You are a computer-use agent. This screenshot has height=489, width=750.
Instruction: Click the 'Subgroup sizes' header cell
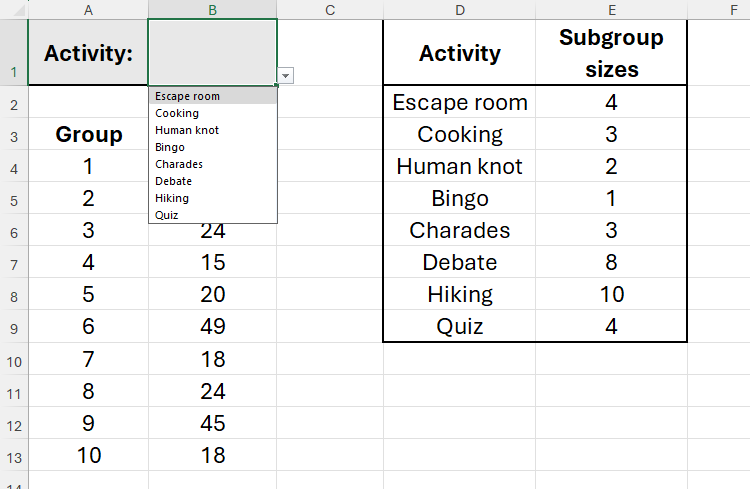(611, 52)
